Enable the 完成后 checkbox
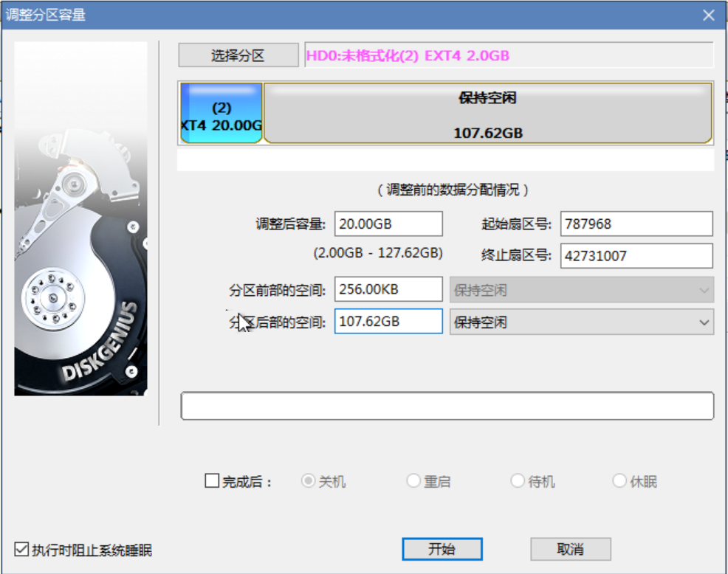 point(212,482)
